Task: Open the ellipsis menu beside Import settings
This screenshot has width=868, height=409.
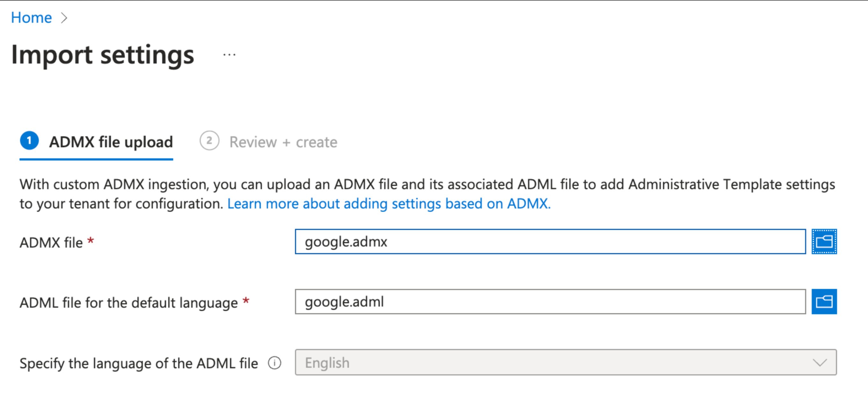Action: coord(229,55)
